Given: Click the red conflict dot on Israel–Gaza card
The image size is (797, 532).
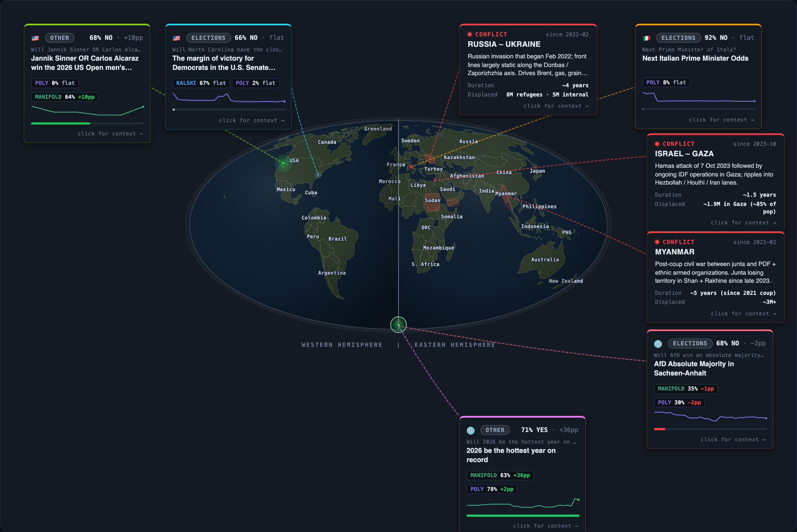Looking at the screenshot, I should tap(657, 144).
